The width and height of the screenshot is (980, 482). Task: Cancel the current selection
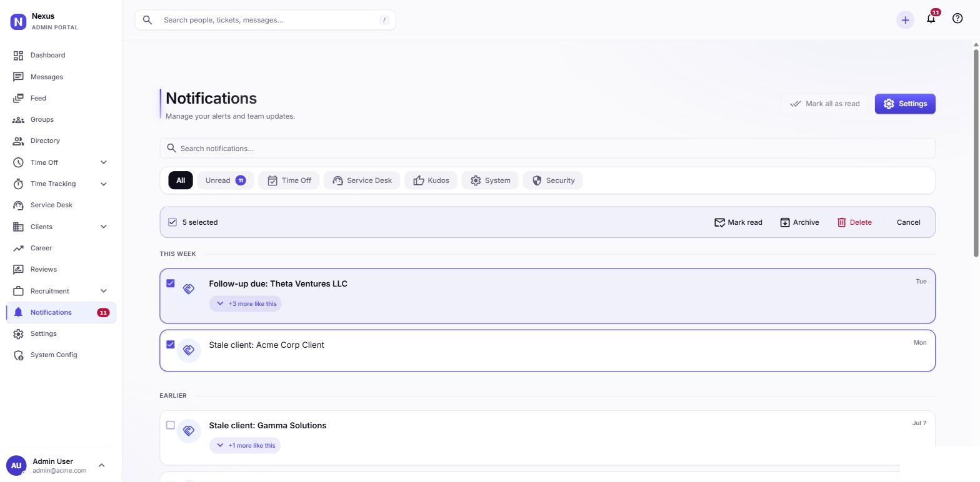click(x=908, y=222)
